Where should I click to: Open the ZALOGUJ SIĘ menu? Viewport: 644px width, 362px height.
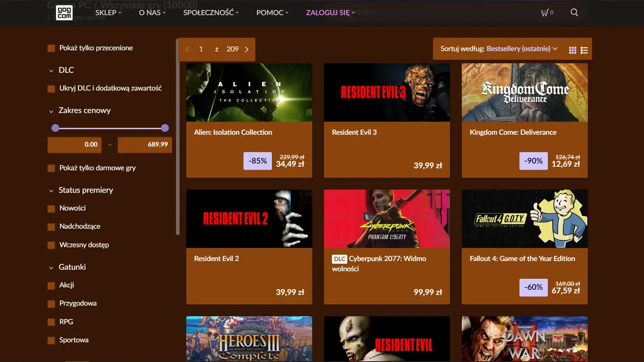pos(330,12)
